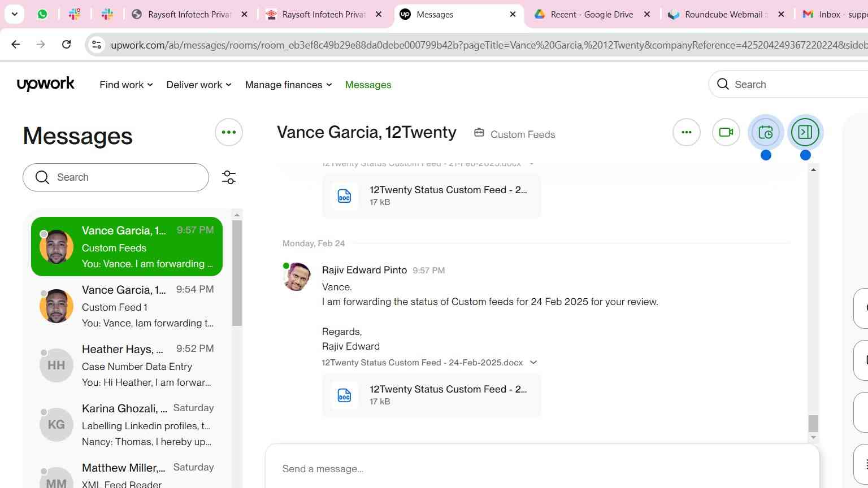Image resolution: width=868 pixels, height=488 pixels.
Task: Click the conversation list scrollbar thumb
Action: click(237, 273)
